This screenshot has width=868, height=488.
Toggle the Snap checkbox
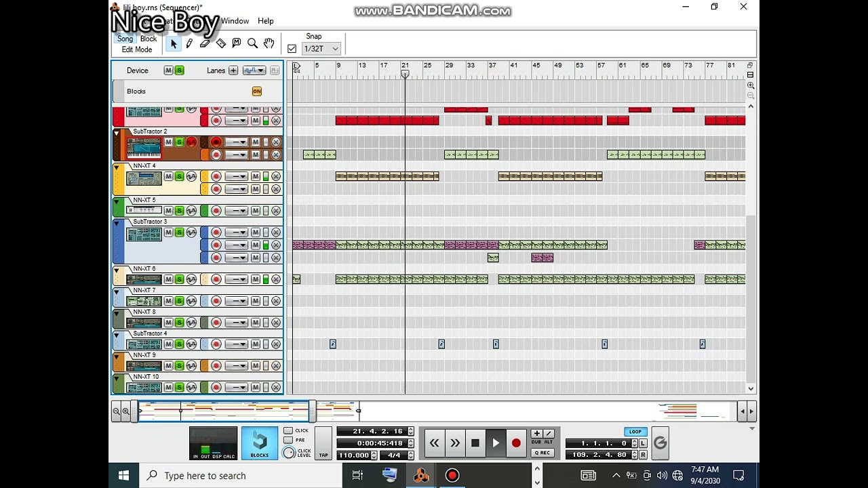click(x=292, y=49)
